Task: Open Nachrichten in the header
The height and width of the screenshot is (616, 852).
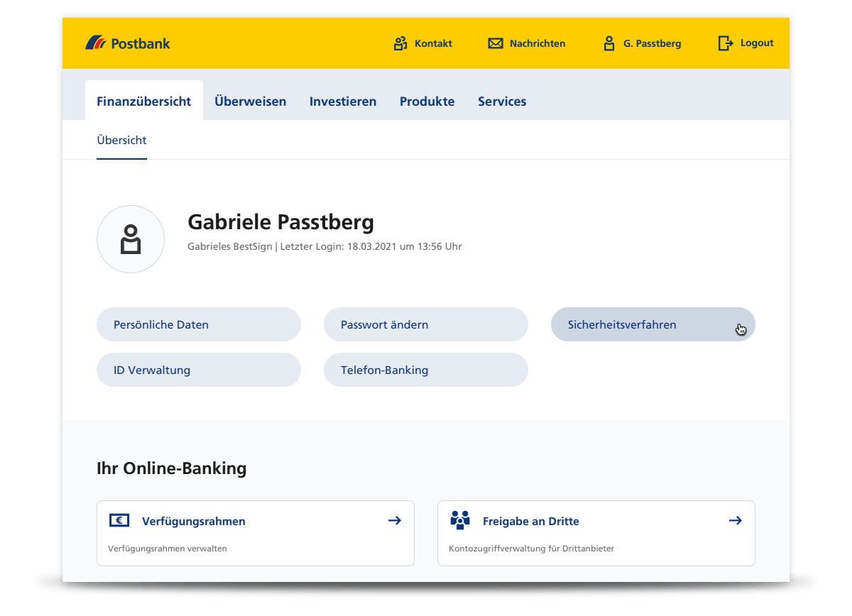Action: click(x=537, y=43)
